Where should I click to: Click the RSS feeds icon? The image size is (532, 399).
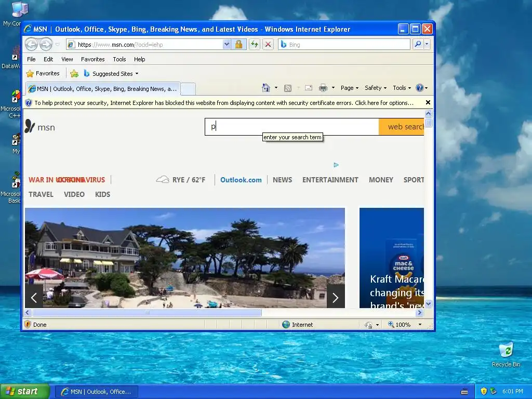pyautogui.click(x=288, y=88)
